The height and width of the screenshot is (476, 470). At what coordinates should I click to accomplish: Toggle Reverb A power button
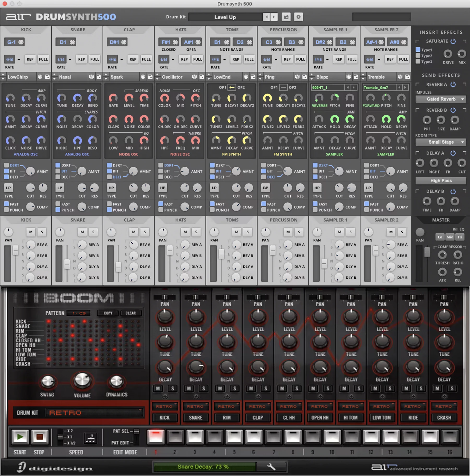coord(453,84)
